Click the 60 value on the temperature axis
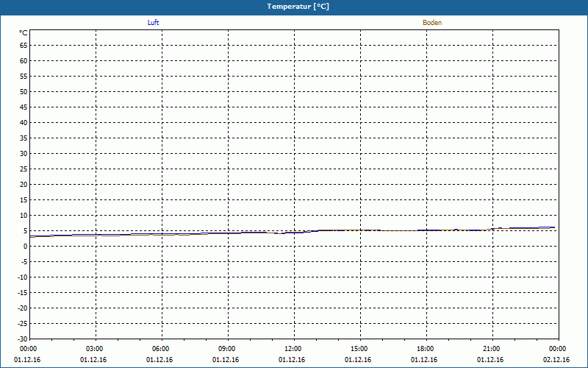Screen dimensions: 588x368 (x=24, y=61)
